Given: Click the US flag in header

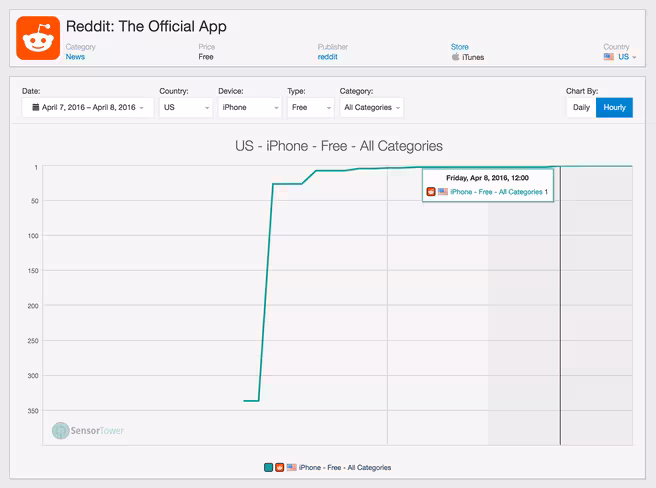Looking at the screenshot, I should click(x=609, y=57).
